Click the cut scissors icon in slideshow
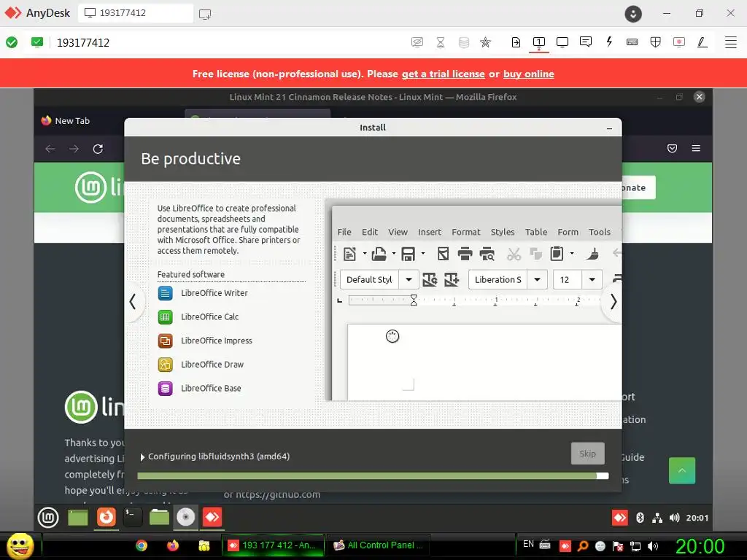The image size is (747, 560). point(514,254)
